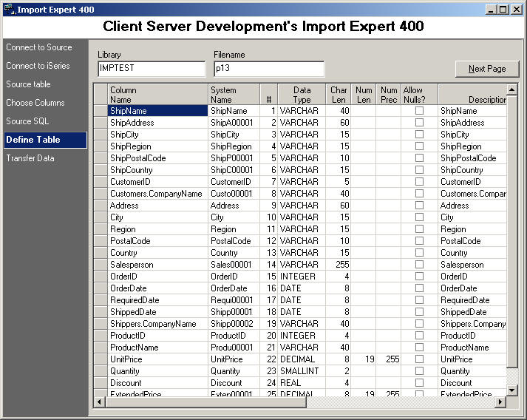Click the Filename input field
Image resolution: width=527 pixels, height=420 pixels.
pos(269,69)
